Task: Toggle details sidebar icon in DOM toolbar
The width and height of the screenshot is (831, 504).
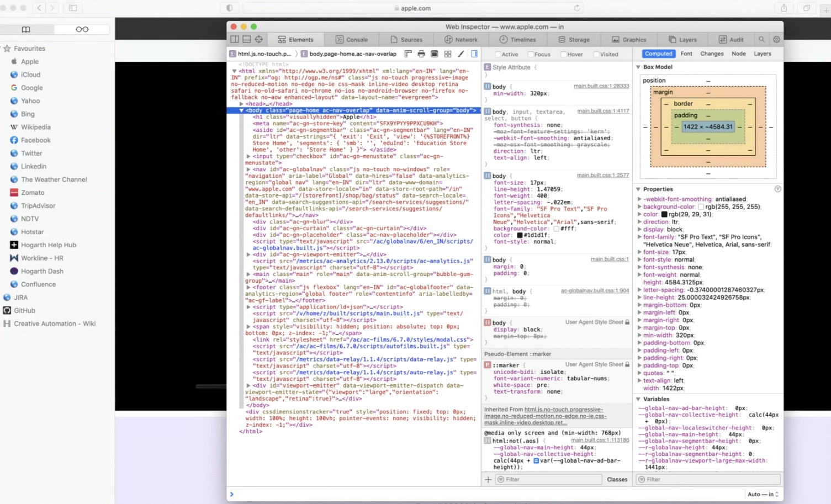Action: tap(474, 54)
